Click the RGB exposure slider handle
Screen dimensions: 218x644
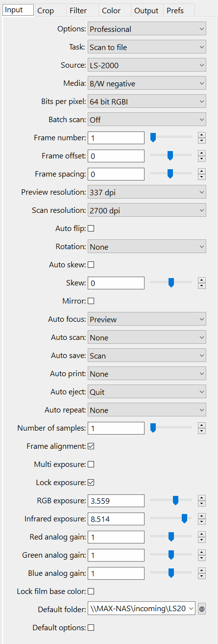[x=175, y=501]
